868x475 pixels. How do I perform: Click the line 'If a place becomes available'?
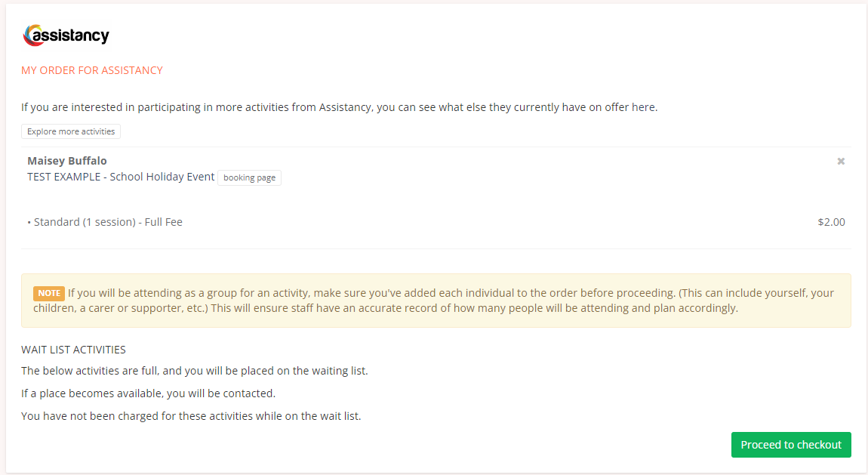click(149, 393)
